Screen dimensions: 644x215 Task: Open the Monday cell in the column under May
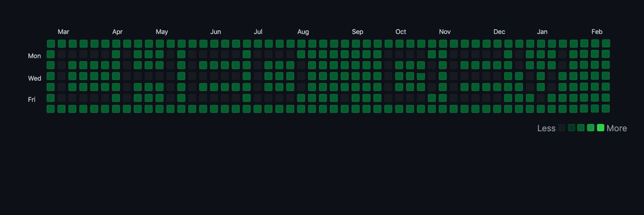pos(159,54)
